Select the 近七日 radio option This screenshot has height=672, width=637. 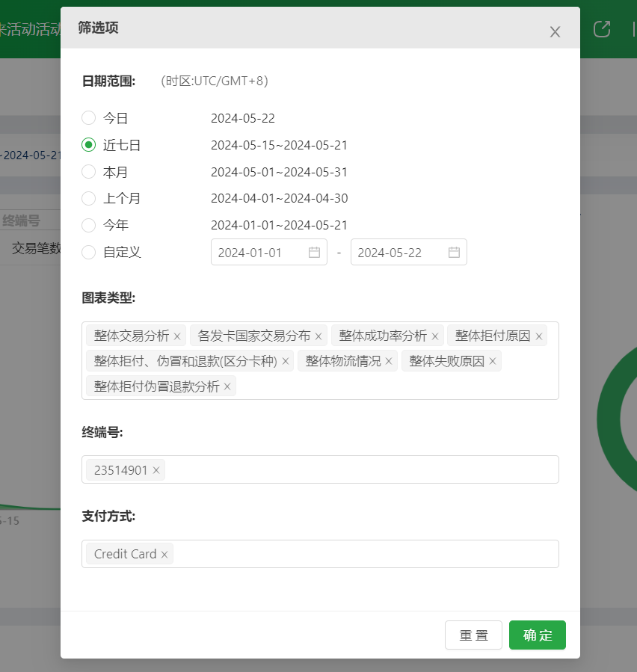(x=89, y=145)
